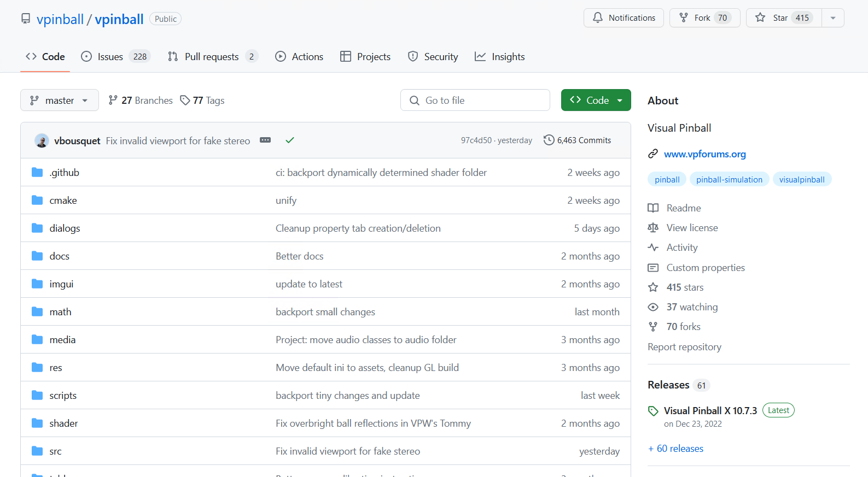
Task: Open the 6,463 Commits history link
Action: pos(577,140)
